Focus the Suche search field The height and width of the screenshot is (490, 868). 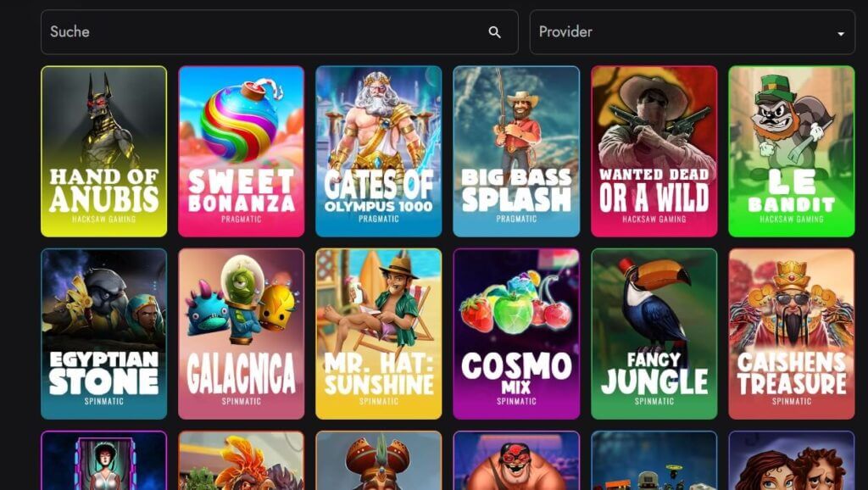click(x=280, y=32)
